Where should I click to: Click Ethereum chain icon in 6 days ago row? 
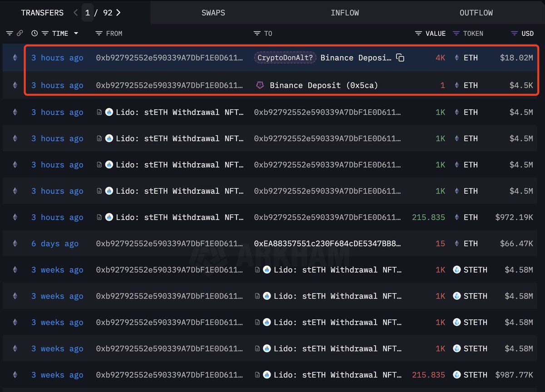pyautogui.click(x=15, y=244)
